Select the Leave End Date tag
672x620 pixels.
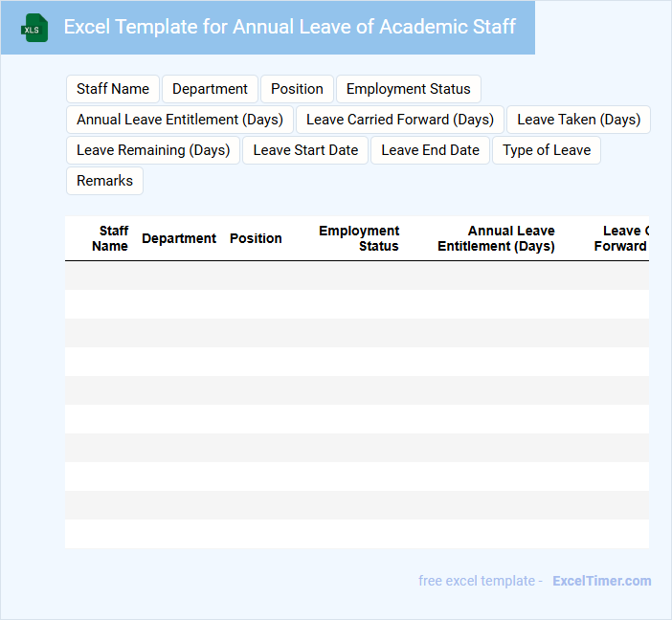click(x=430, y=150)
